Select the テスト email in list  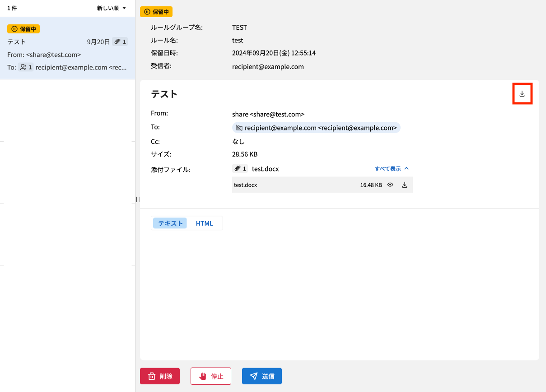(67, 48)
